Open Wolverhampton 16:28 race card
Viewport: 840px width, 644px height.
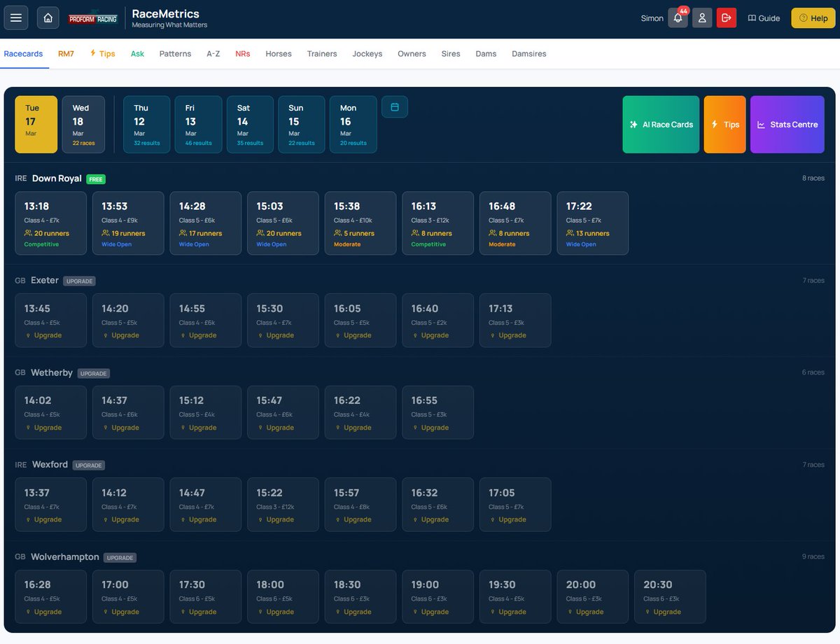[50, 597]
